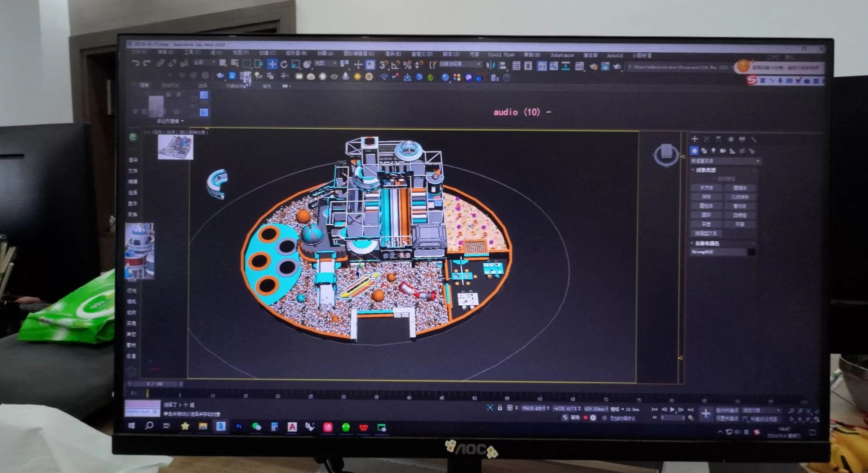Toggle the 自动关键点 auto key button
The width and height of the screenshot is (868, 473).
727,410
